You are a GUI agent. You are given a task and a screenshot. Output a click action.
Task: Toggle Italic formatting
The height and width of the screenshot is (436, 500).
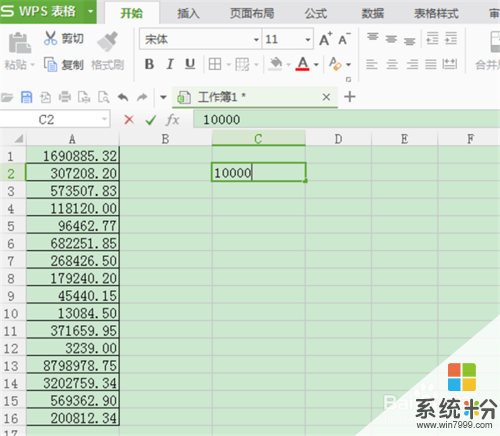pos(170,64)
